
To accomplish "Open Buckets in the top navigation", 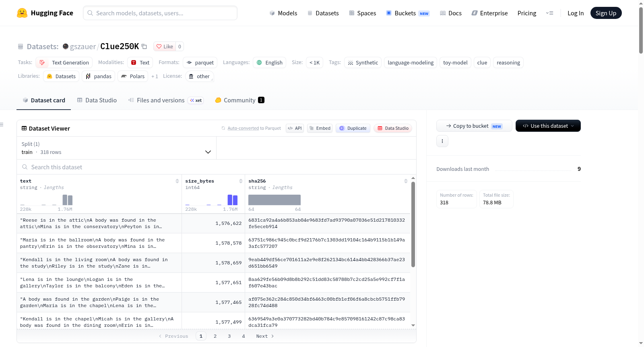I will click(408, 13).
